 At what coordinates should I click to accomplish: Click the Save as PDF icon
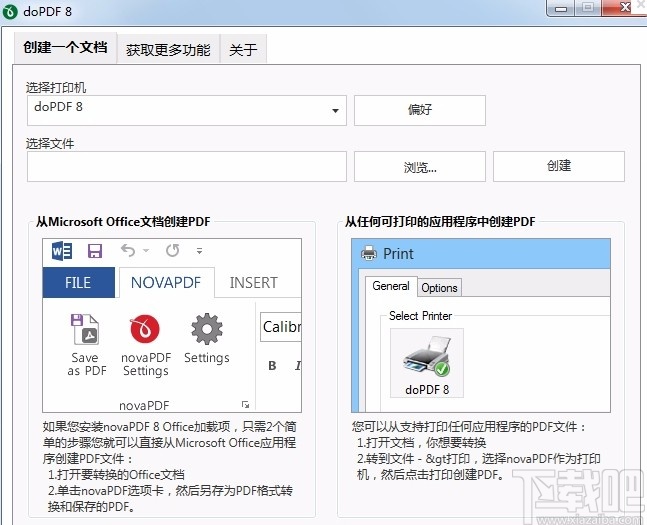86,329
